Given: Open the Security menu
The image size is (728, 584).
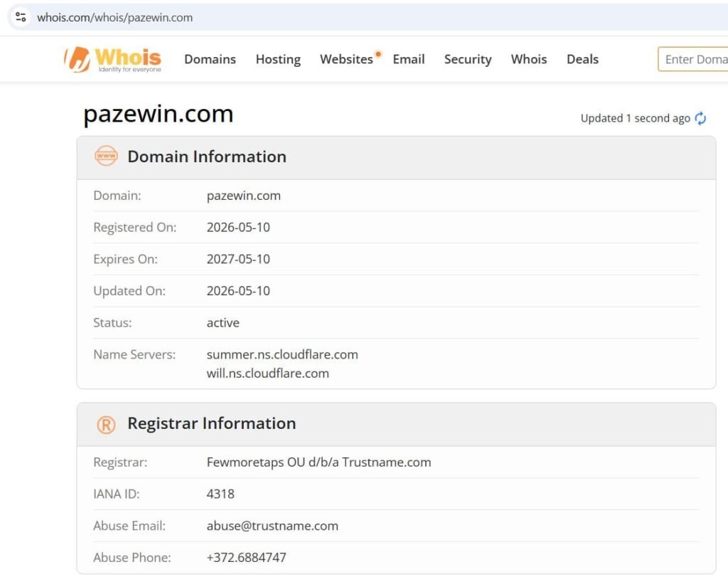Looking at the screenshot, I should point(468,60).
